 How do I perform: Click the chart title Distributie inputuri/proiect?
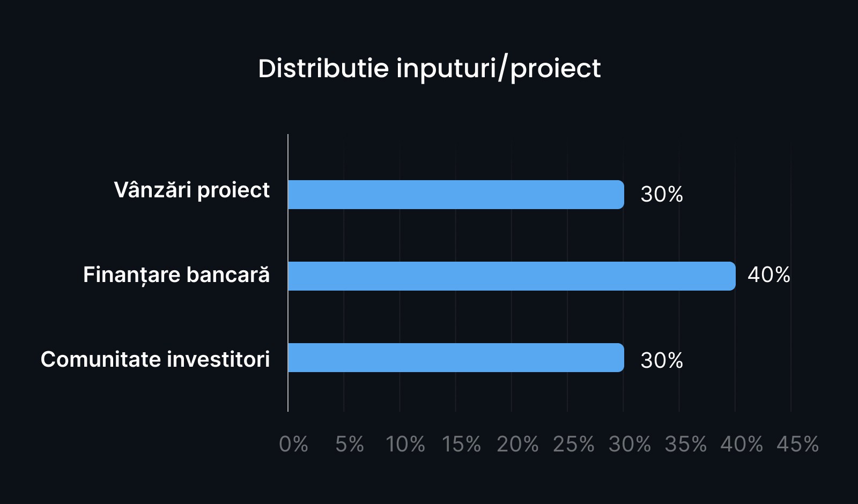pyautogui.click(x=429, y=69)
